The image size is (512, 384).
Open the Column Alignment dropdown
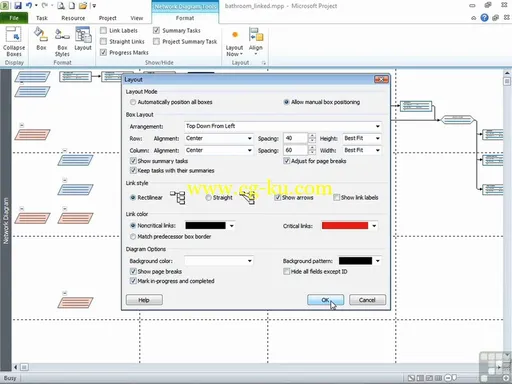tap(218, 150)
